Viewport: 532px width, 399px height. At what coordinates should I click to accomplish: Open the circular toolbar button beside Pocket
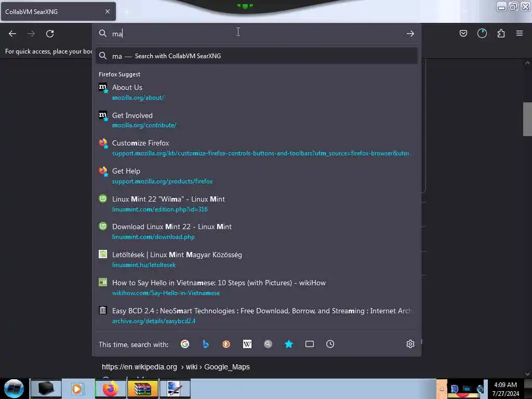pos(482,33)
